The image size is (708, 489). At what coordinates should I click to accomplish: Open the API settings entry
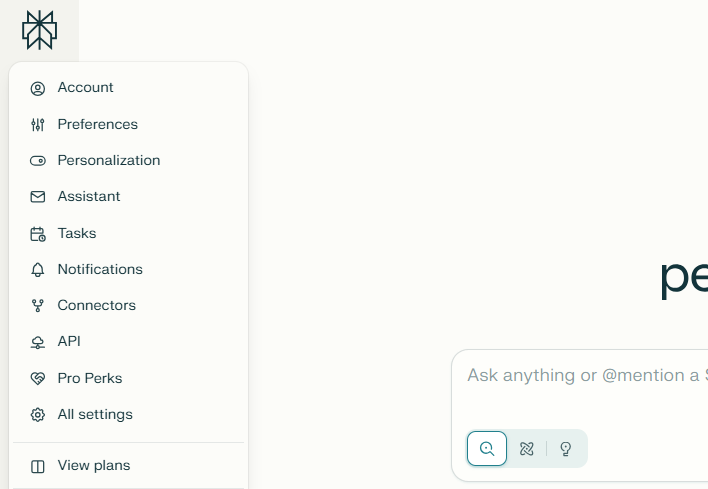(x=69, y=342)
